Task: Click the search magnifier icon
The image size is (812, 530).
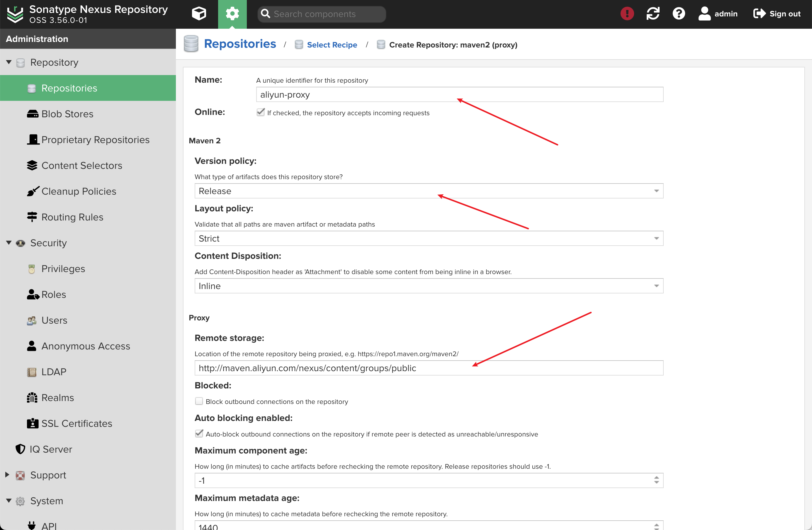Action: coord(265,14)
